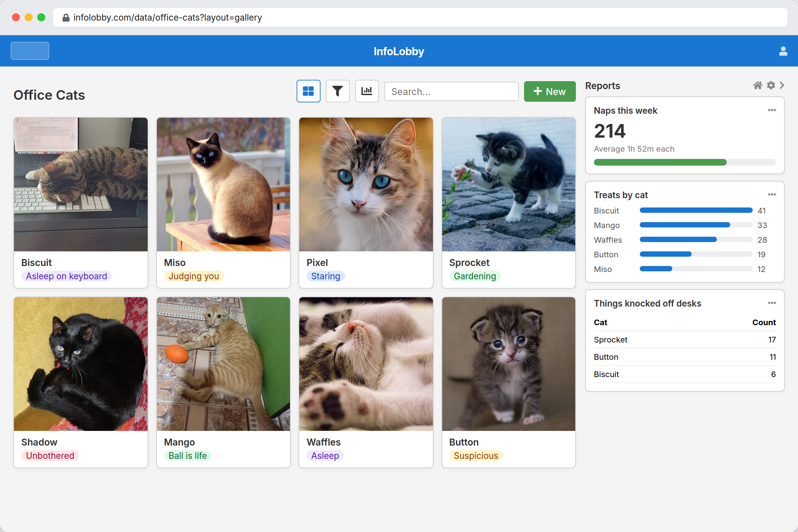Focus the Search input field
Image resolution: width=798 pixels, height=532 pixels.
451,92
